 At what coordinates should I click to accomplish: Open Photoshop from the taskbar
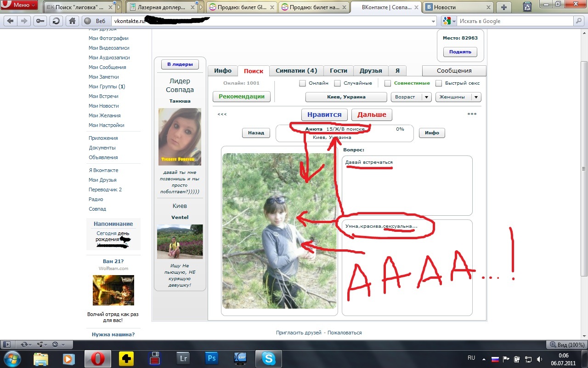point(212,358)
